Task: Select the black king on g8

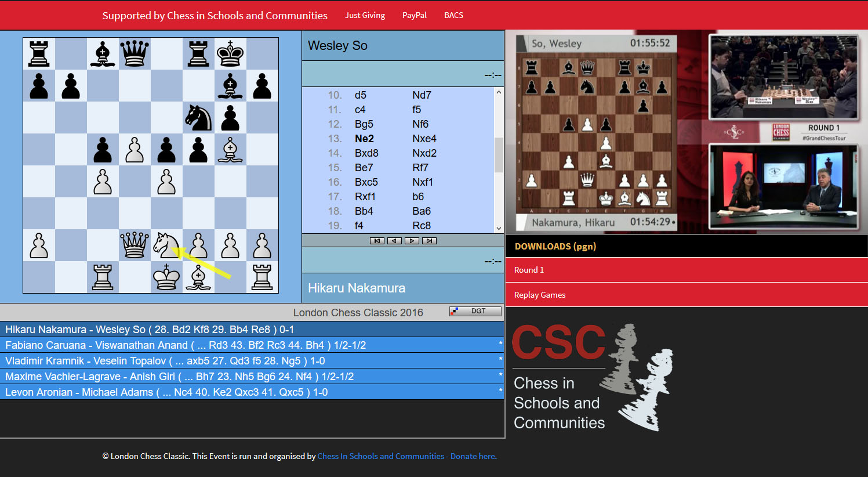Action: [230, 53]
